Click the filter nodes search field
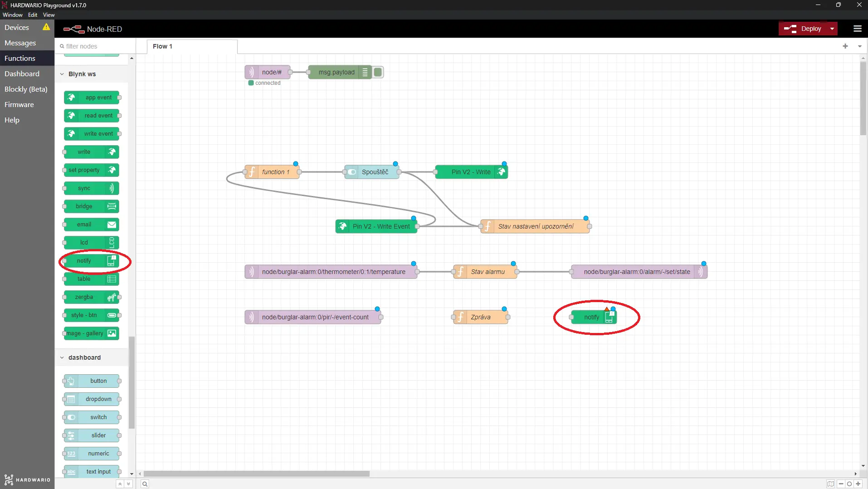 click(x=95, y=46)
